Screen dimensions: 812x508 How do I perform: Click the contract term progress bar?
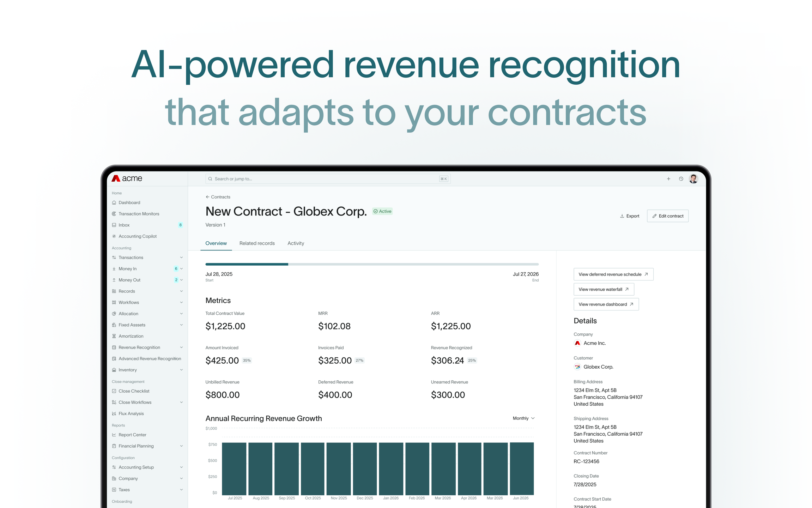pos(372,264)
